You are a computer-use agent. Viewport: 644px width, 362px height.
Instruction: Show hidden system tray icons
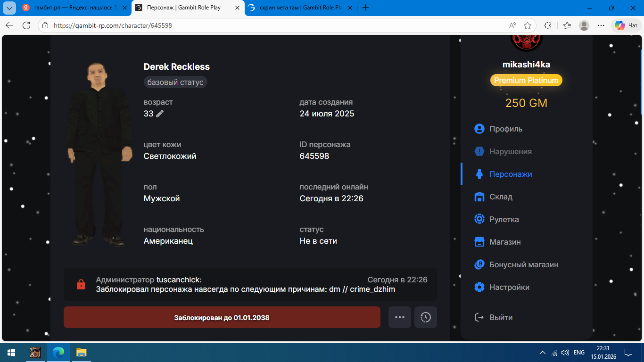(x=543, y=353)
